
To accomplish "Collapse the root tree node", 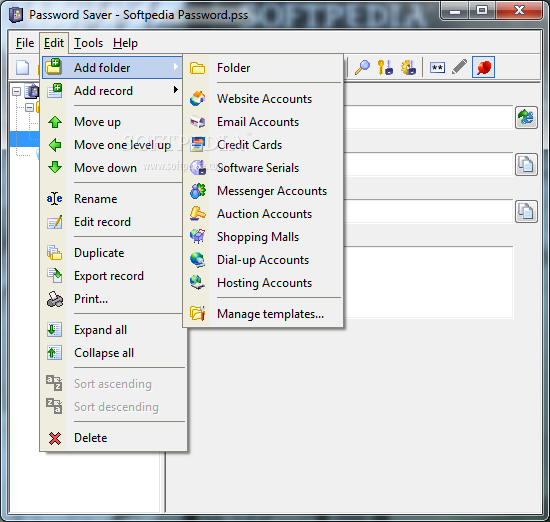I will pyautogui.click(x=16, y=92).
